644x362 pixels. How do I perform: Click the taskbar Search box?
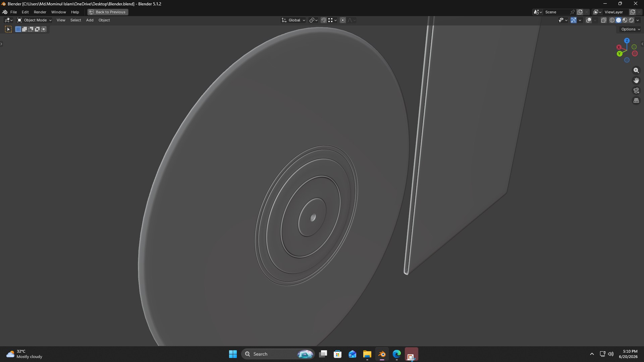pyautogui.click(x=278, y=354)
